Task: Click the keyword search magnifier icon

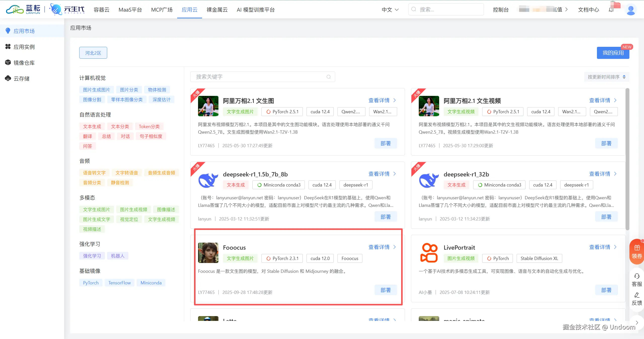Action: click(x=328, y=77)
